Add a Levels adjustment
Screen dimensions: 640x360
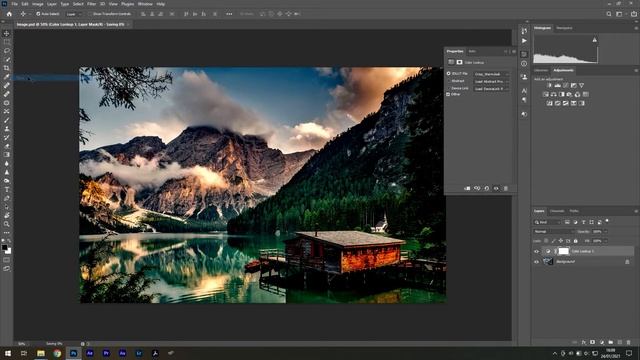(x=558, y=85)
